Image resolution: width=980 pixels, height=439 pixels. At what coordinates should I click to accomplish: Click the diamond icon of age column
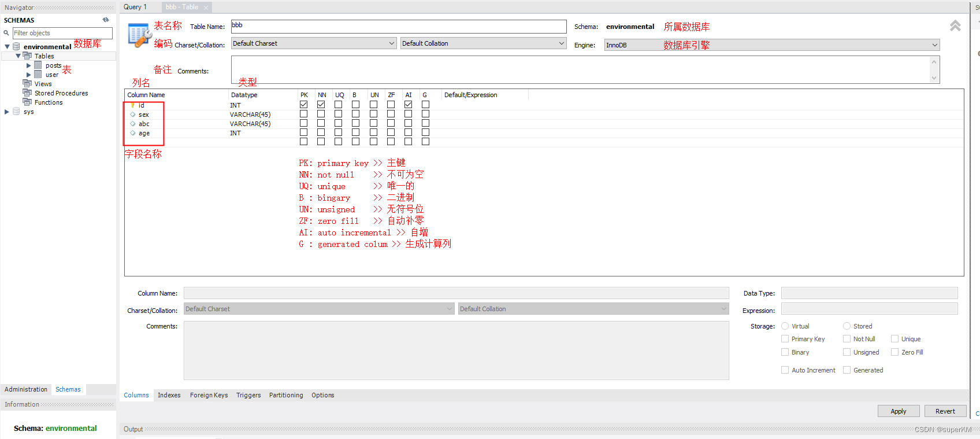(x=133, y=133)
